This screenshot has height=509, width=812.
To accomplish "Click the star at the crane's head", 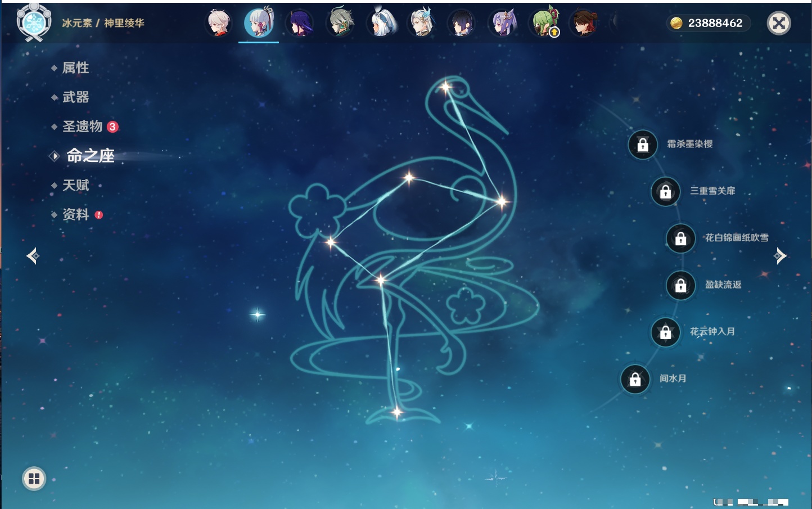I will pos(446,87).
